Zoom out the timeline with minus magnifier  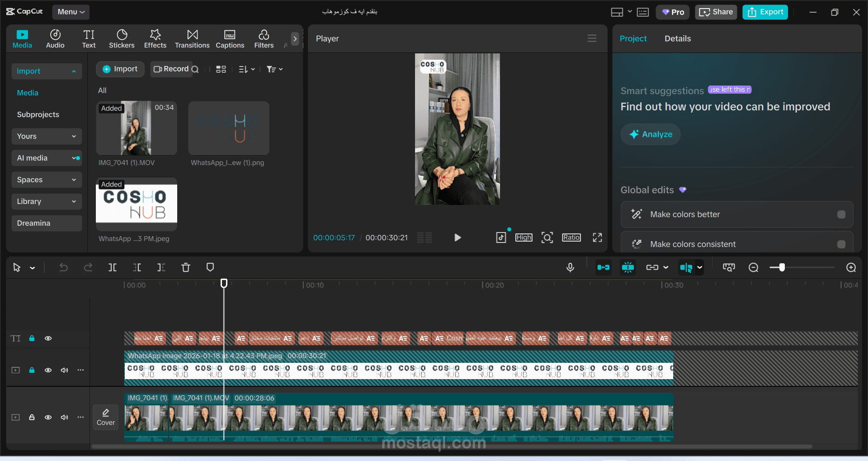coord(754,267)
